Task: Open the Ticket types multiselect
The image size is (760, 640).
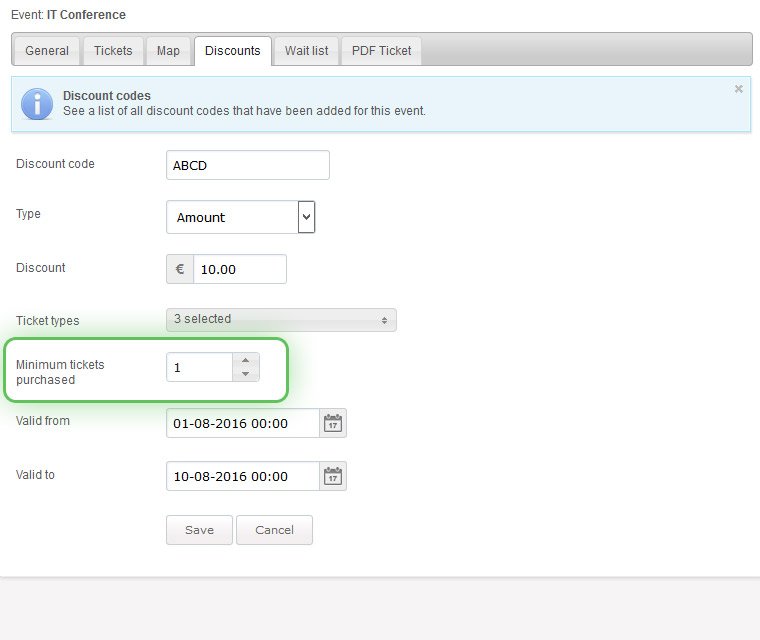Action: [x=281, y=320]
